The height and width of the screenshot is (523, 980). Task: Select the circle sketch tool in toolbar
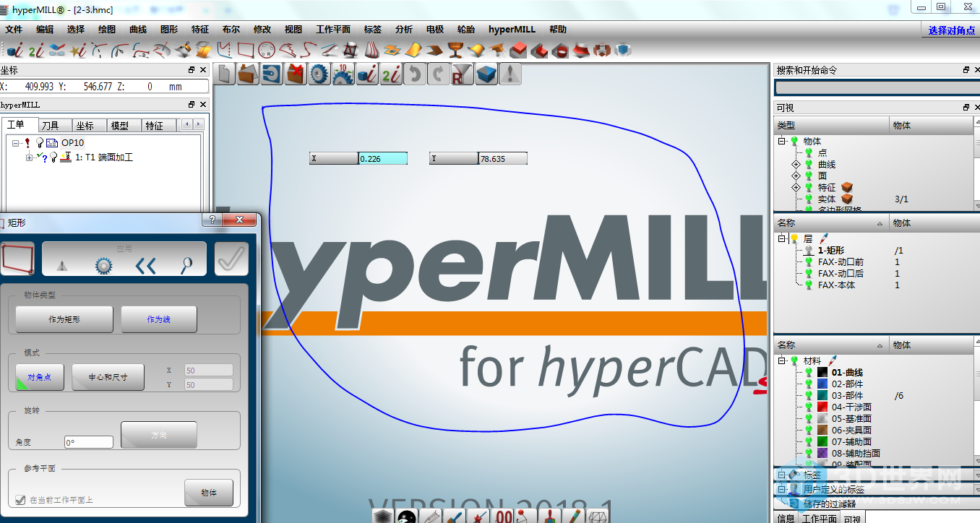click(x=267, y=50)
